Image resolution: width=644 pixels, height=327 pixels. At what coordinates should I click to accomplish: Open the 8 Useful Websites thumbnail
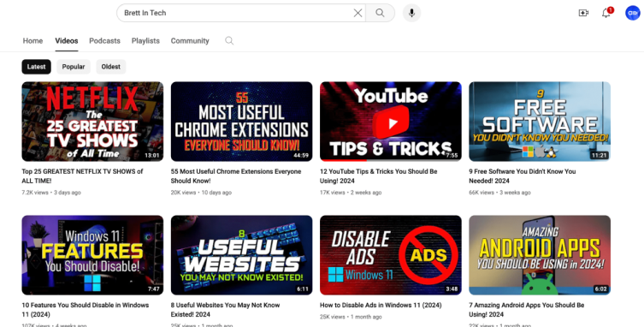coord(241,255)
